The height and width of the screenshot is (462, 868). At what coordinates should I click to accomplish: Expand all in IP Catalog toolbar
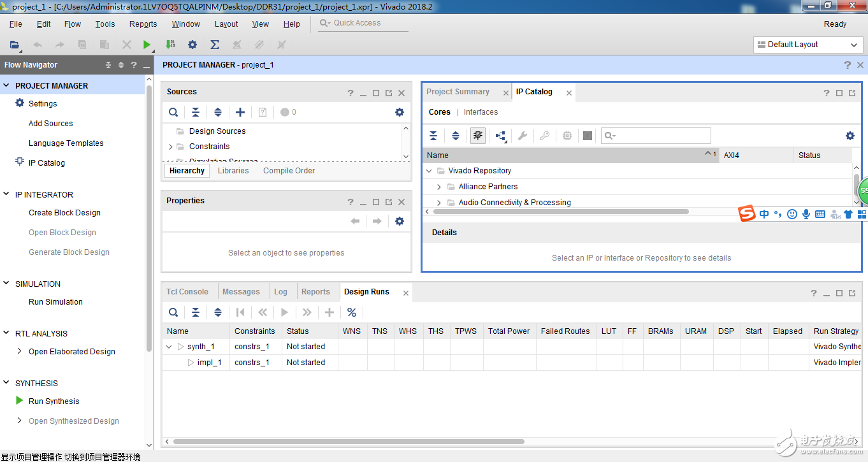[456, 136]
